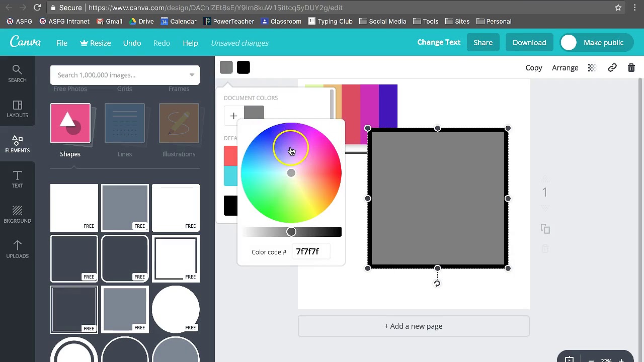Click the Share button
This screenshot has height=362, width=644.
483,43
